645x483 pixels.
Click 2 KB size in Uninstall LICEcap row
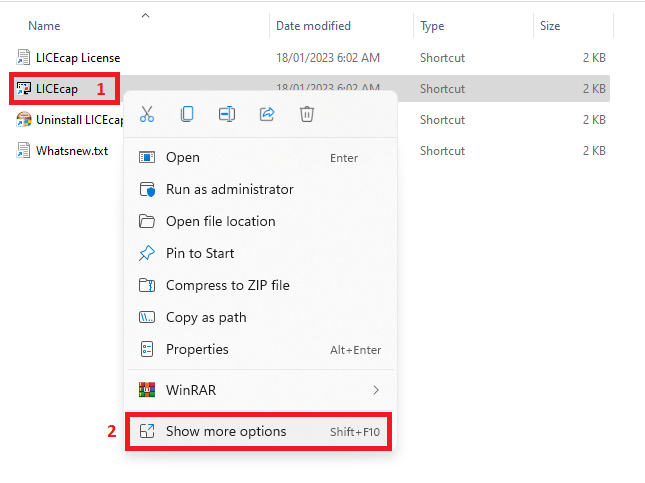594,120
